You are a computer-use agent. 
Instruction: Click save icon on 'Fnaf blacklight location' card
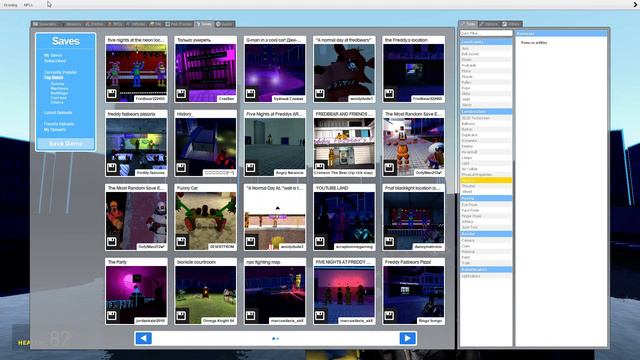[389, 241]
